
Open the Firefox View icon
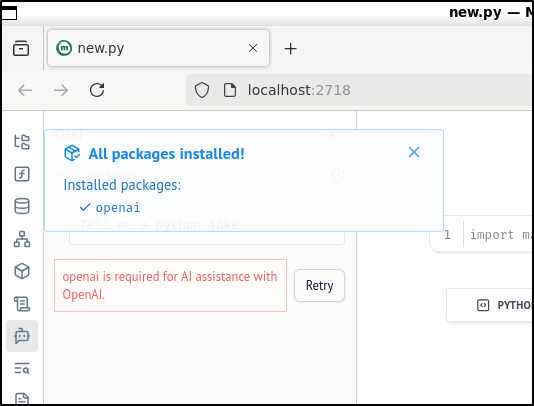pyautogui.click(x=21, y=48)
